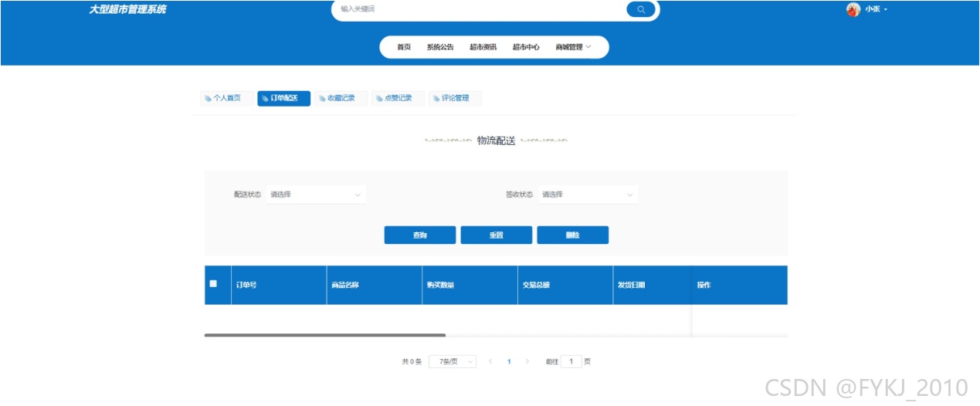
Task: Click the 重置 button
Action: click(497, 235)
